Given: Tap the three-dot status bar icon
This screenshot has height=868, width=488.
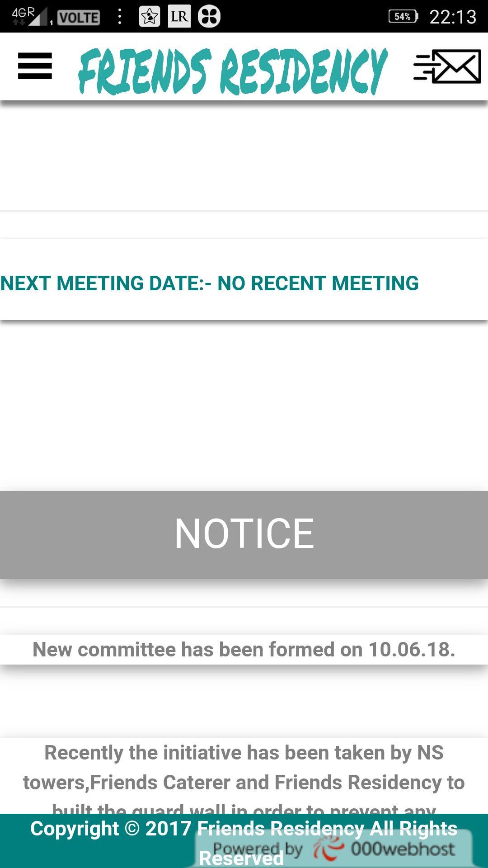Looking at the screenshot, I should click(120, 17).
